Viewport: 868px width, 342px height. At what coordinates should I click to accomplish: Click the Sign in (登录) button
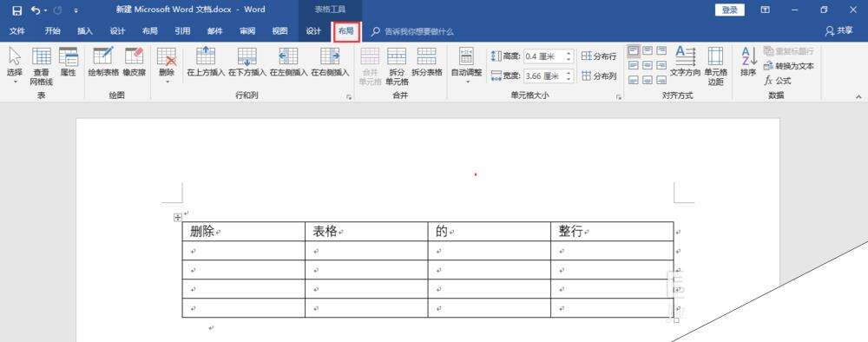pyautogui.click(x=730, y=10)
